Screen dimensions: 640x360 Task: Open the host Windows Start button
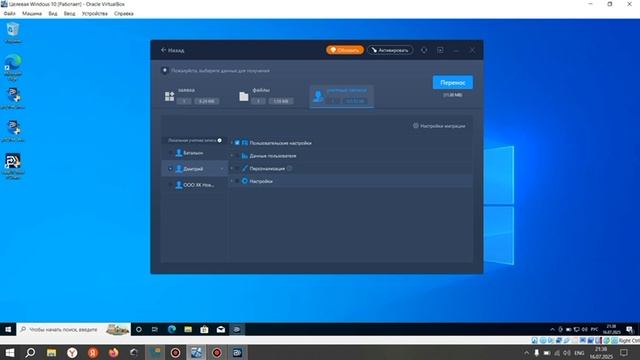click(10, 353)
